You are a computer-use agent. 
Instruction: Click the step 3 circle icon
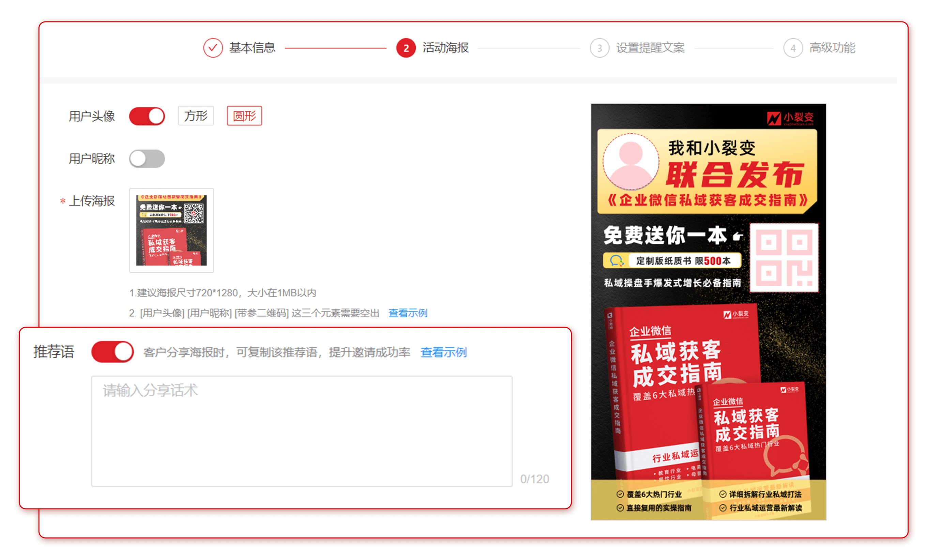(599, 48)
